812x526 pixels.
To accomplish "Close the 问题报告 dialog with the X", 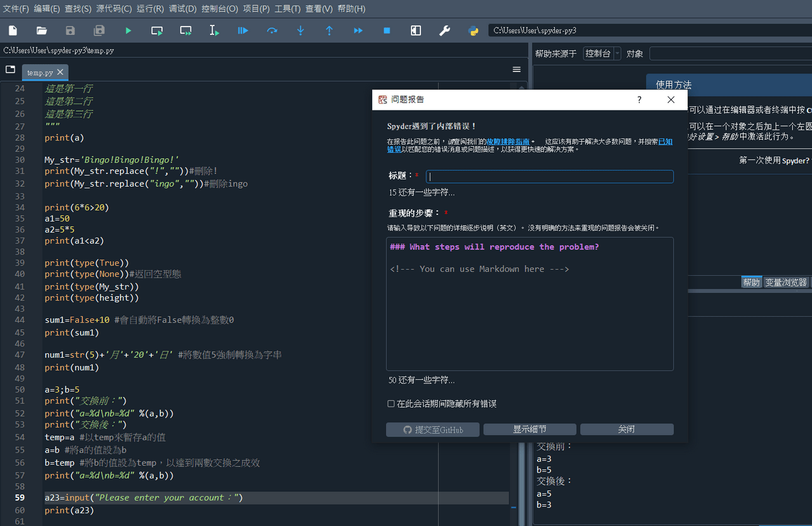I will click(671, 100).
